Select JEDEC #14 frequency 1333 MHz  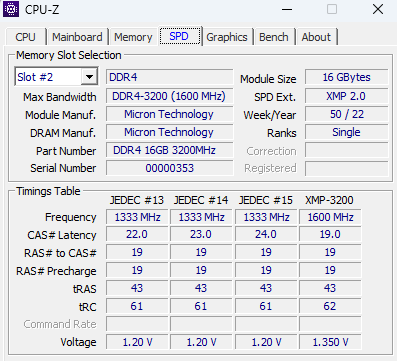(x=201, y=217)
